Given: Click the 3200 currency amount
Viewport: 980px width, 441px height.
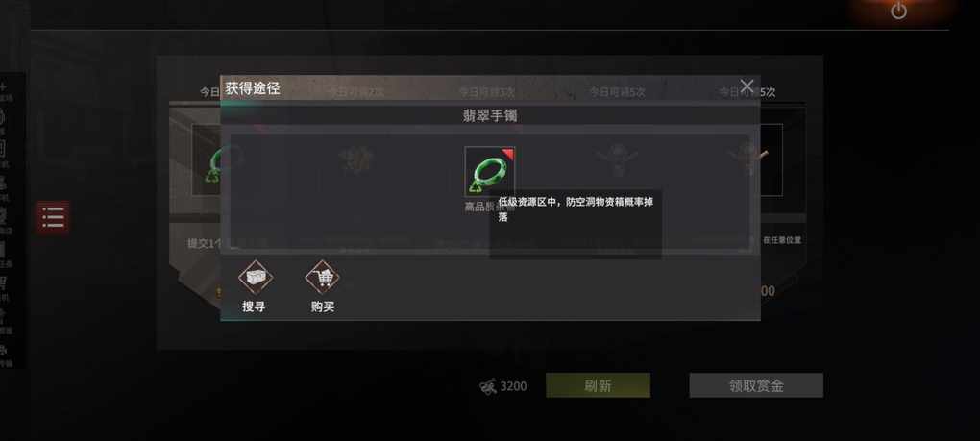Looking at the screenshot, I should coord(514,386).
